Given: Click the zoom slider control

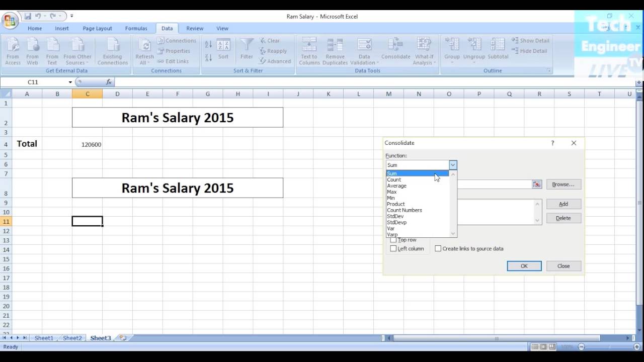Looking at the screenshot, I should click(610, 347).
